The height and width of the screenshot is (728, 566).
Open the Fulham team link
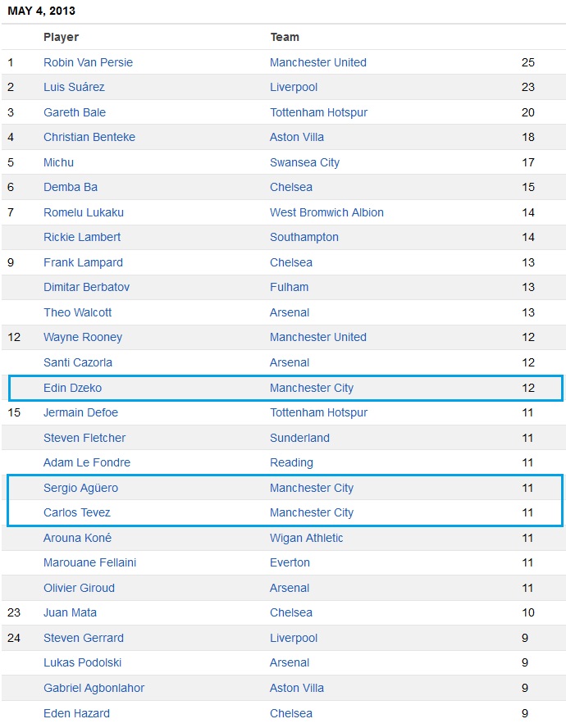pyautogui.click(x=289, y=287)
